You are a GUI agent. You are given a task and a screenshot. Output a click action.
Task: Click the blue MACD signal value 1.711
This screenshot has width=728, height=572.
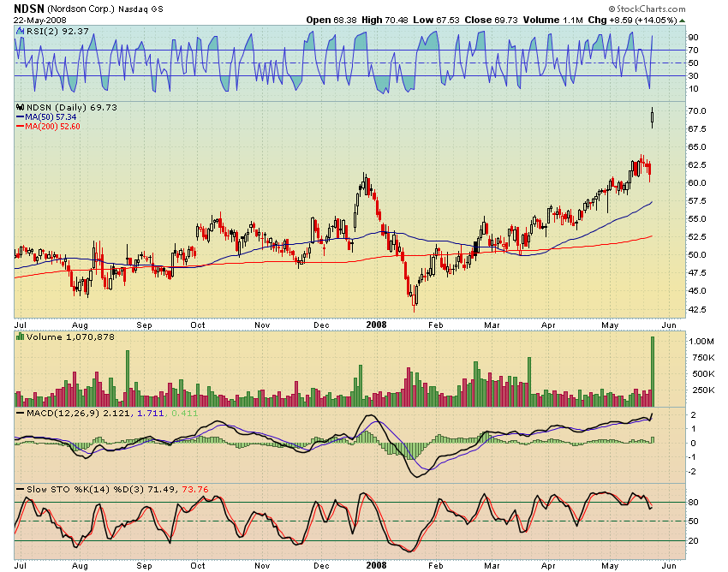(151, 414)
